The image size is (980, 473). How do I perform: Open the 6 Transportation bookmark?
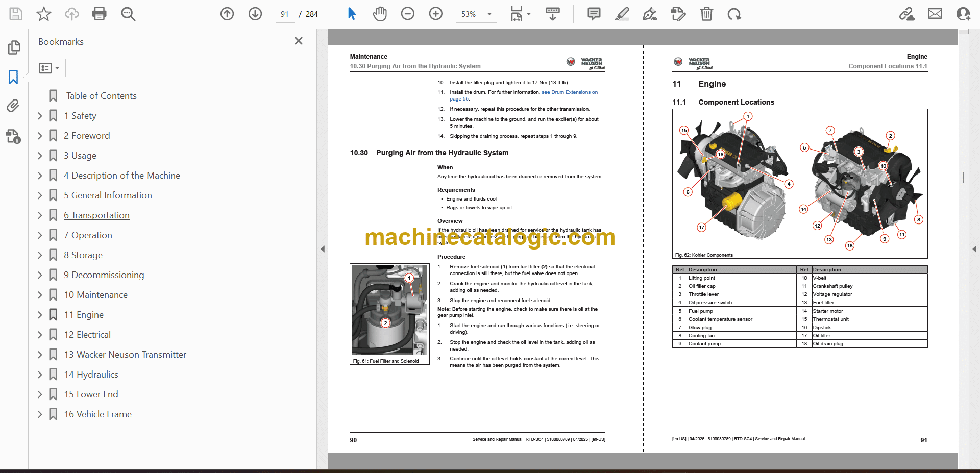click(x=96, y=215)
